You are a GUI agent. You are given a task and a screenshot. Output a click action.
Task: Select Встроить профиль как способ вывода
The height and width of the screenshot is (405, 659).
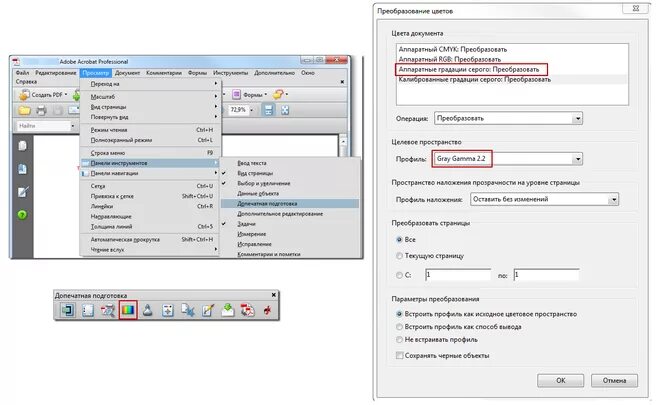[399, 326]
